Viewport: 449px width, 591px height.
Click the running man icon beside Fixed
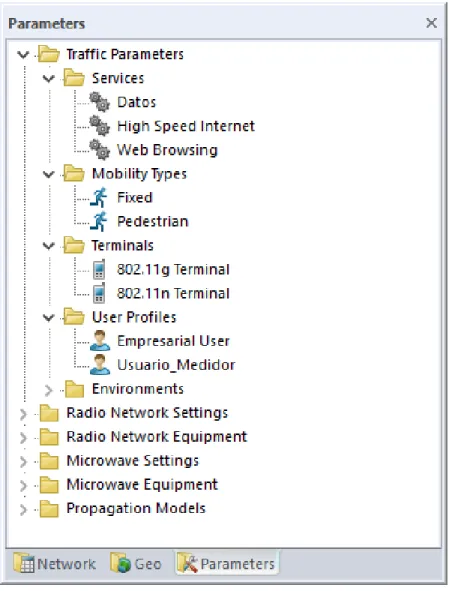pyautogui.click(x=99, y=198)
